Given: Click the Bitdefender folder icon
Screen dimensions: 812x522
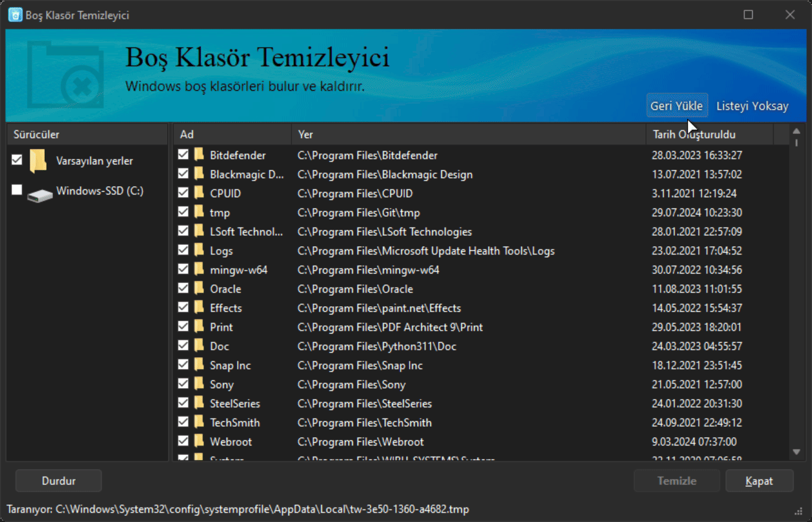Looking at the screenshot, I should point(199,155).
